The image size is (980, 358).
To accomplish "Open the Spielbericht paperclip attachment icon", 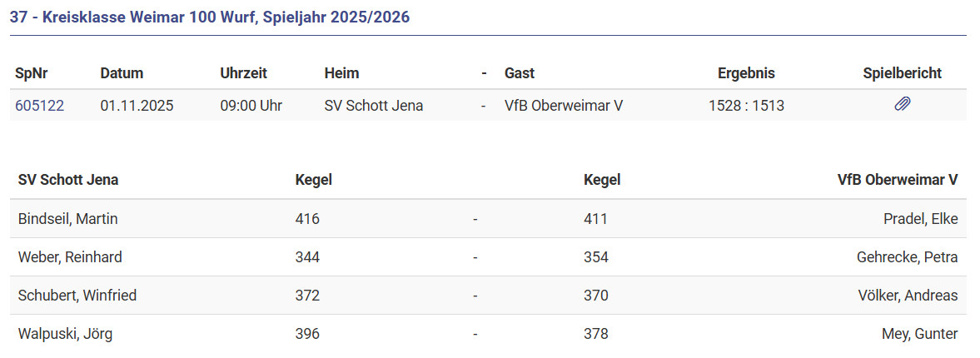I will point(902,105).
